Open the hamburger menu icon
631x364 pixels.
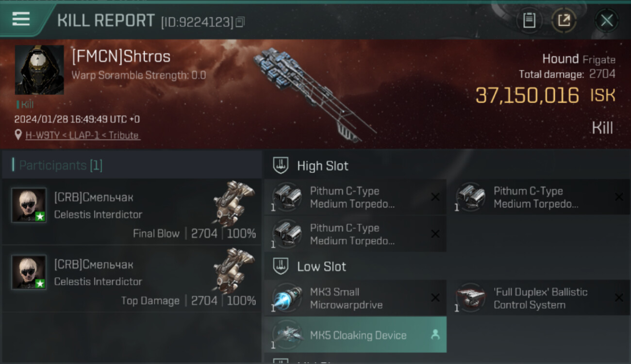(21, 19)
